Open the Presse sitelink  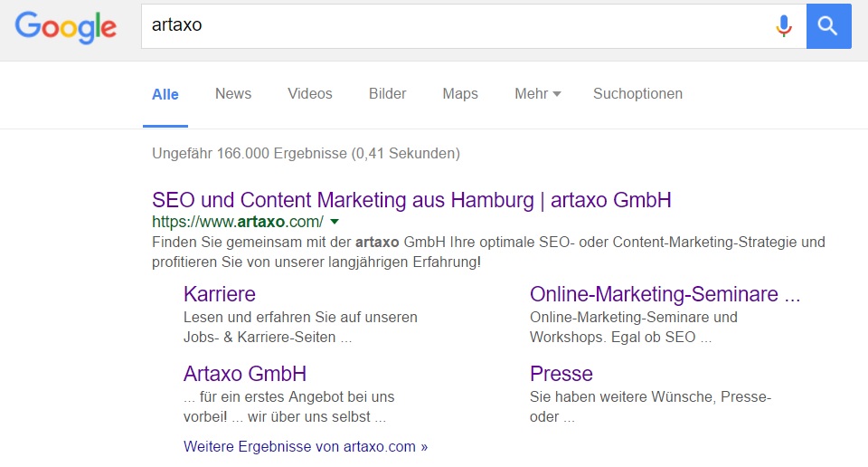(x=561, y=374)
